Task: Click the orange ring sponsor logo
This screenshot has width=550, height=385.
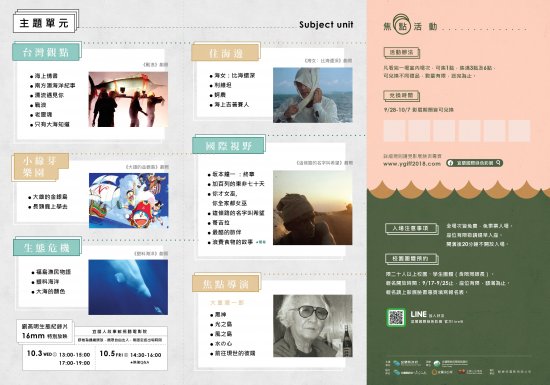Action: tap(435, 372)
